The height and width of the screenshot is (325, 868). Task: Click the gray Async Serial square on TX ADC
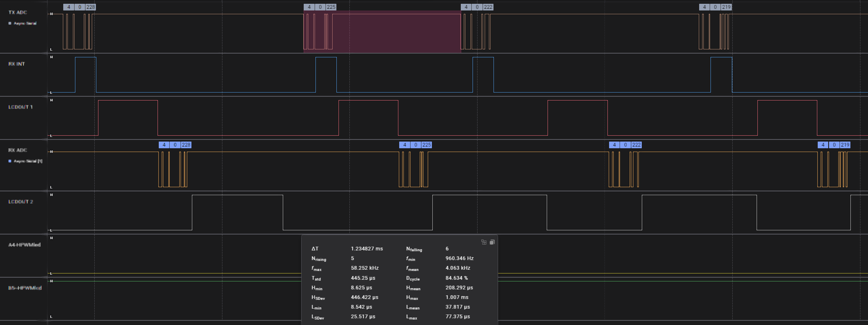pyautogui.click(x=10, y=23)
